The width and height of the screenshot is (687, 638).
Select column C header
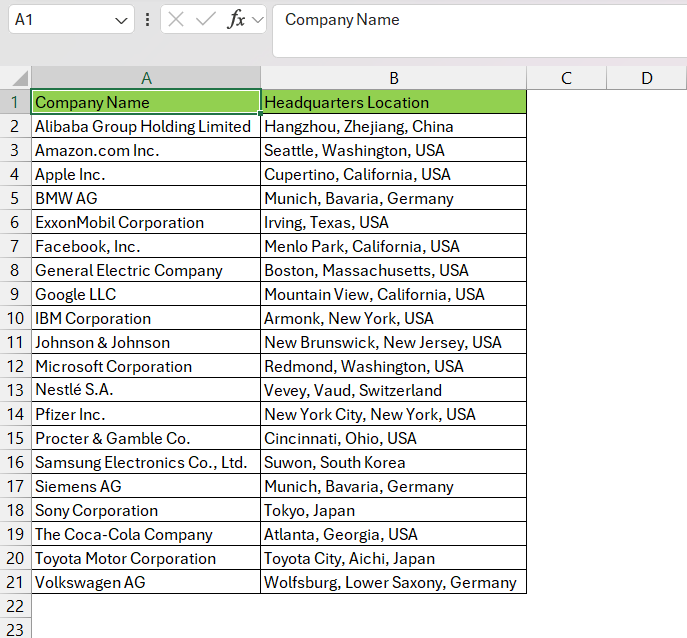566,78
